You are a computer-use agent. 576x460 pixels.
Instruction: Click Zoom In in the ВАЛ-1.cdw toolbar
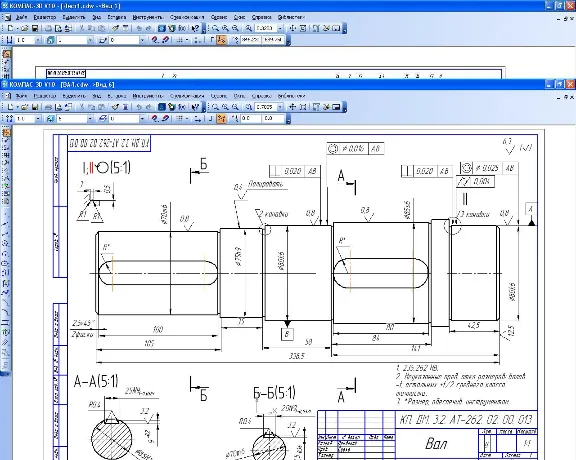tap(225, 107)
